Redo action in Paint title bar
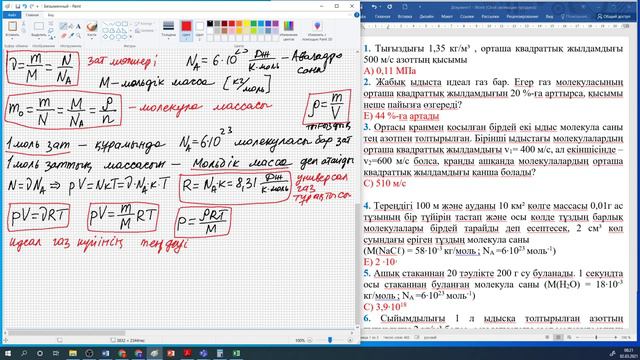 [31, 6]
